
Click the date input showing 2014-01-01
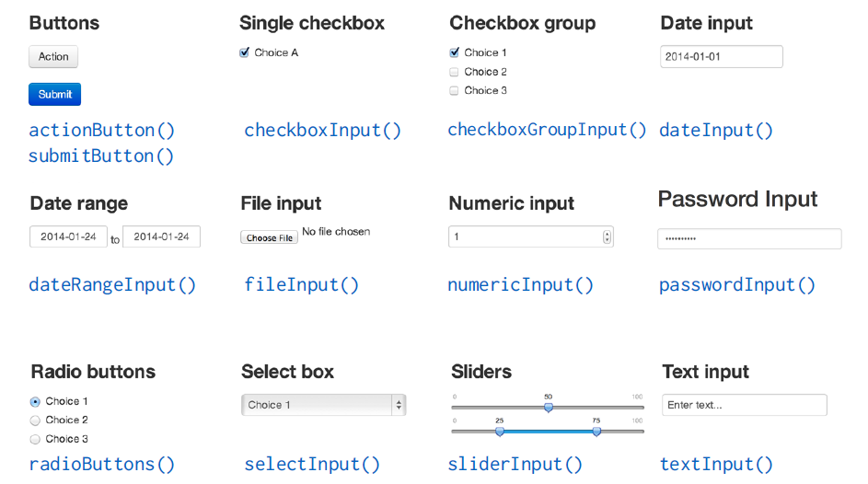(721, 57)
